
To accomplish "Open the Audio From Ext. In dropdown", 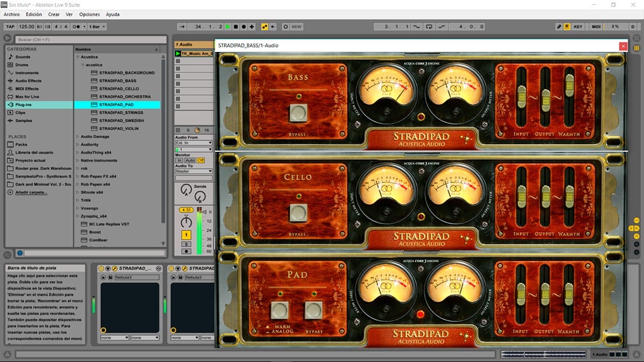I will (194, 143).
